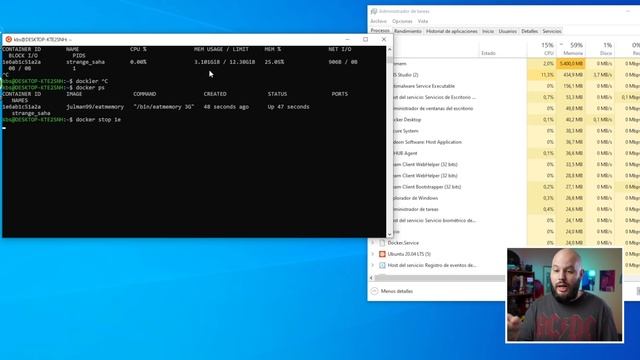Click the Task Manager horizontal scroll left arrow
Image resolution: width=640 pixels, height=360 pixels.
[371, 278]
